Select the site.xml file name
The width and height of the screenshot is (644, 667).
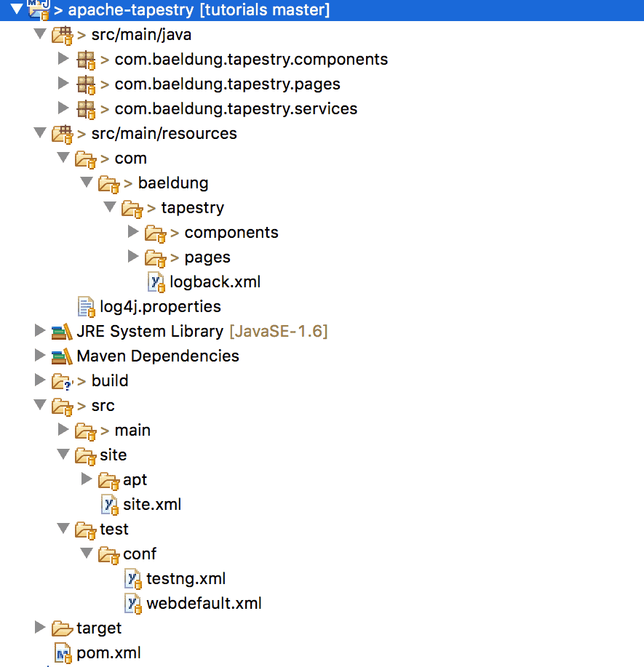coord(152,505)
